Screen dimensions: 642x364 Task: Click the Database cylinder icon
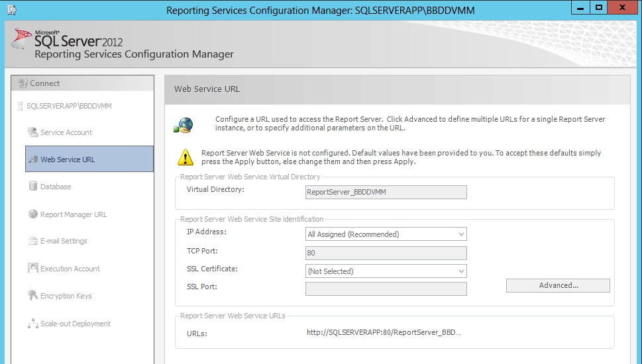click(33, 187)
